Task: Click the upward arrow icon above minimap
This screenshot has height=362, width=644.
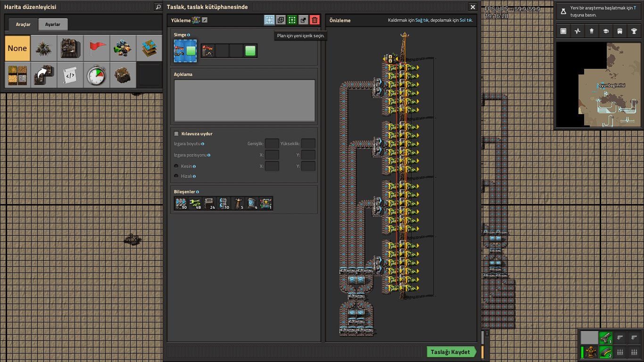Action: (592, 31)
